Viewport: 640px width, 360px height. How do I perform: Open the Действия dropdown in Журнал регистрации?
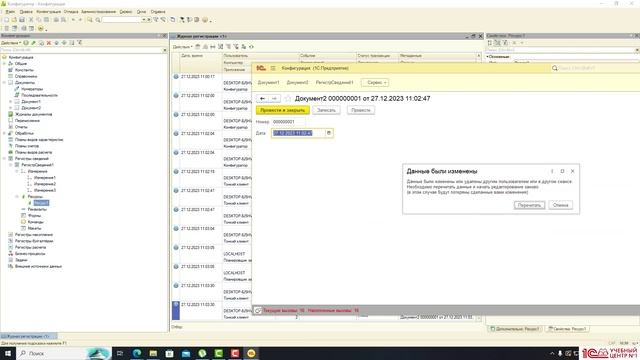pos(182,47)
